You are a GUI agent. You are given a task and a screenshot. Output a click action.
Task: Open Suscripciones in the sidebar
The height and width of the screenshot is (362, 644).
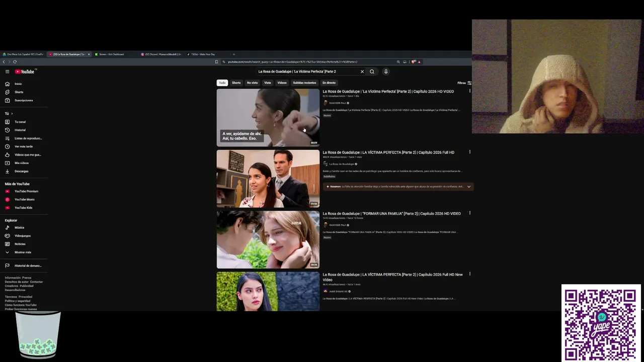[24, 100]
